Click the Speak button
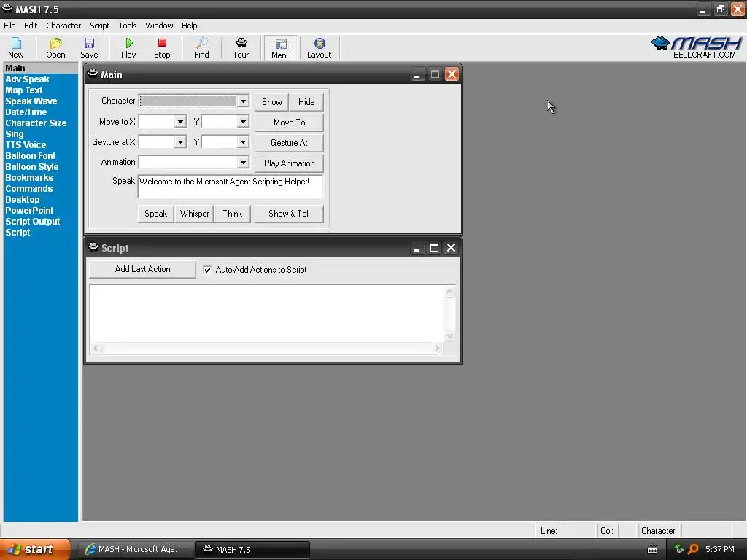747x560 pixels. pyautogui.click(x=156, y=214)
